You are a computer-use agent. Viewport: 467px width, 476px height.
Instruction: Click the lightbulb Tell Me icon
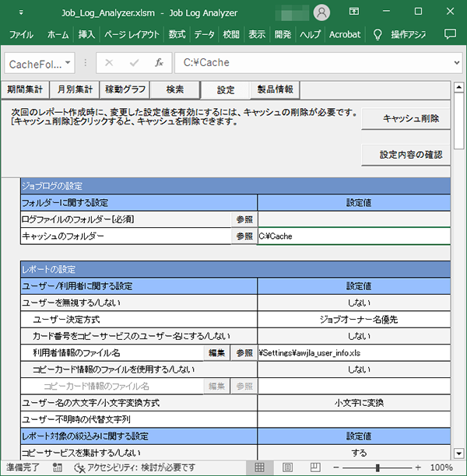377,34
